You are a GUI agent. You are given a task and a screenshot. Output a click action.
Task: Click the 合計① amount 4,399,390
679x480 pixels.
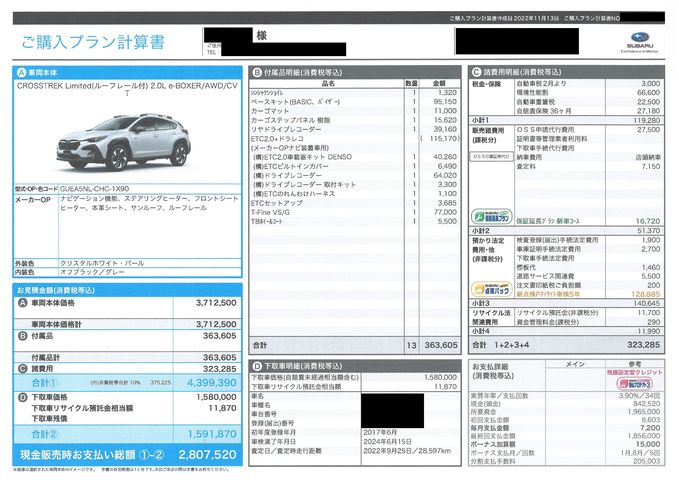pos(212,383)
